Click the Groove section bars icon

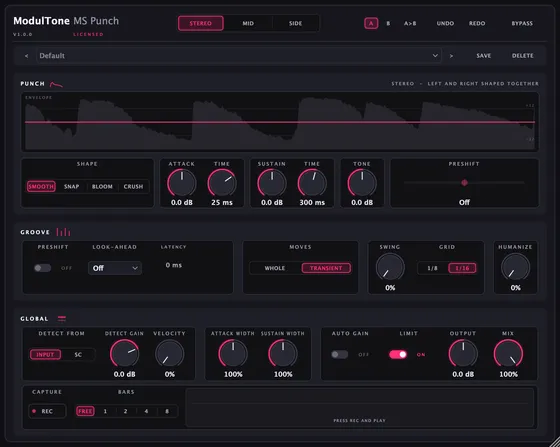coord(63,232)
